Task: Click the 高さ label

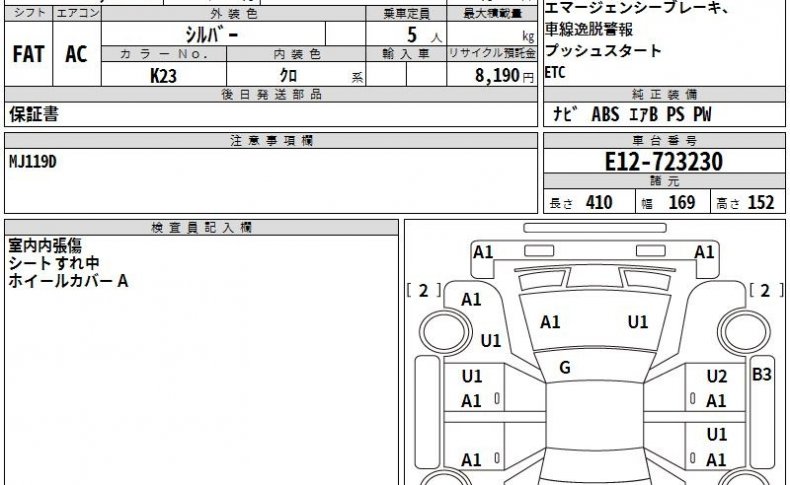Action: pyautogui.click(x=728, y=203)
